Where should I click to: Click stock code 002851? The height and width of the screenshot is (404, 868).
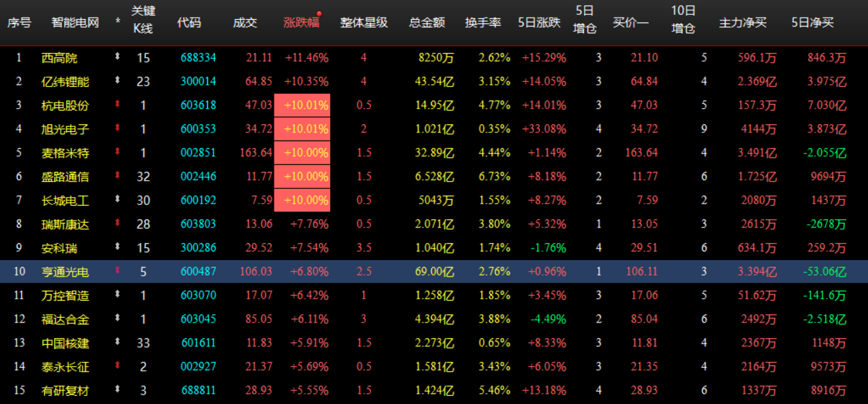[x=198, y=153]
